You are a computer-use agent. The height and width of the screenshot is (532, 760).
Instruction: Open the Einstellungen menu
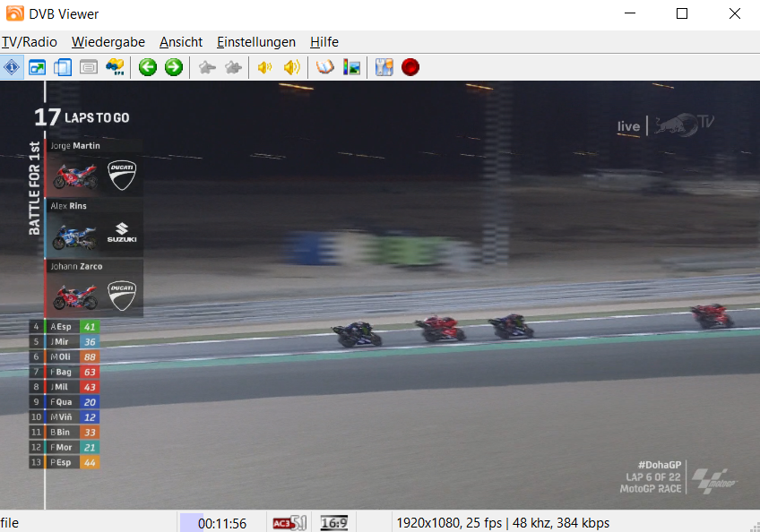[256, 42]
